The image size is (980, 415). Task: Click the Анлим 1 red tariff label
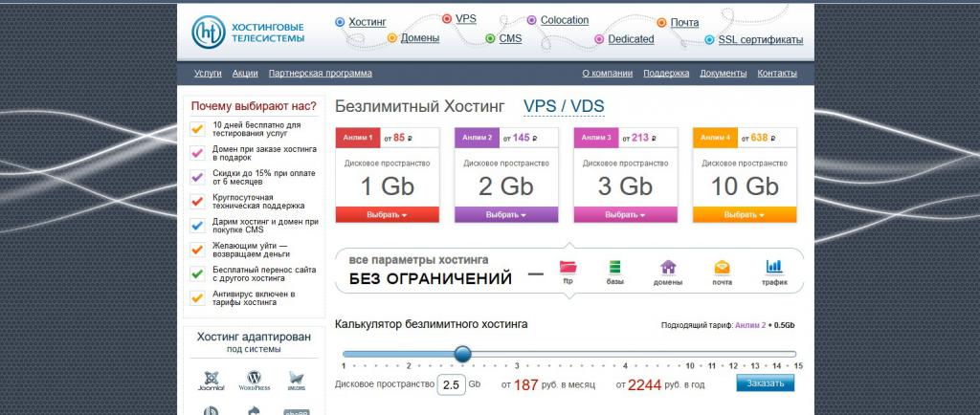click(358, 138)
